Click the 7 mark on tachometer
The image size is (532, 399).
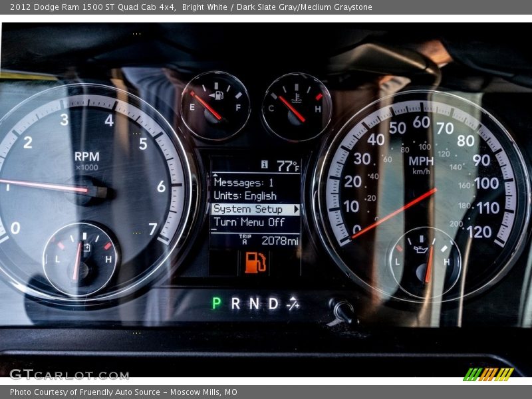[153, 229]
